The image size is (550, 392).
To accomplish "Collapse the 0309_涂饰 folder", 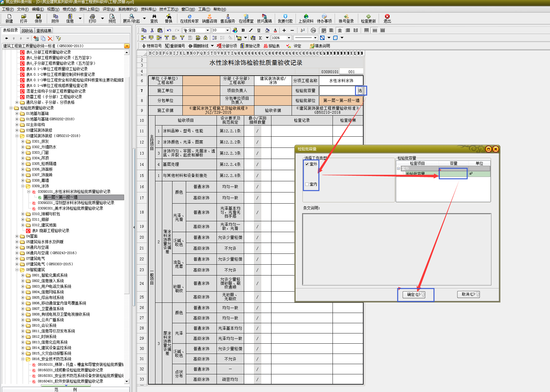I will tap(23, 186).
